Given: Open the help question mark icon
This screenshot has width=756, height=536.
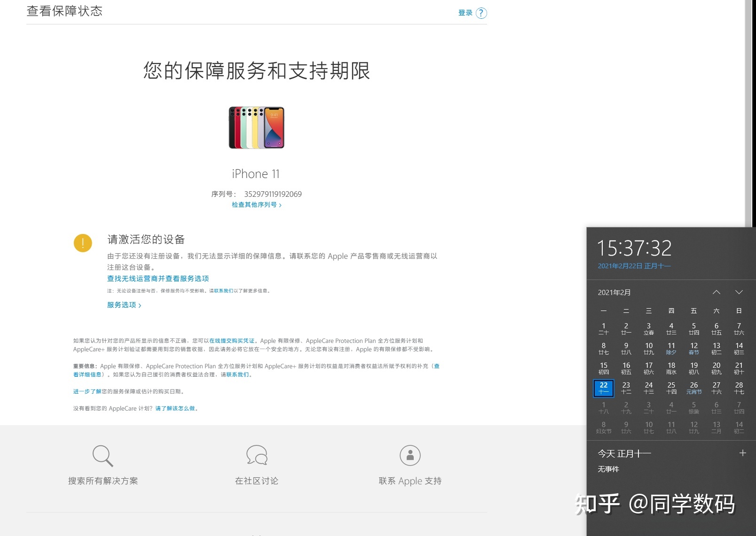Looking at the screenshot, I should coord(481,13).
